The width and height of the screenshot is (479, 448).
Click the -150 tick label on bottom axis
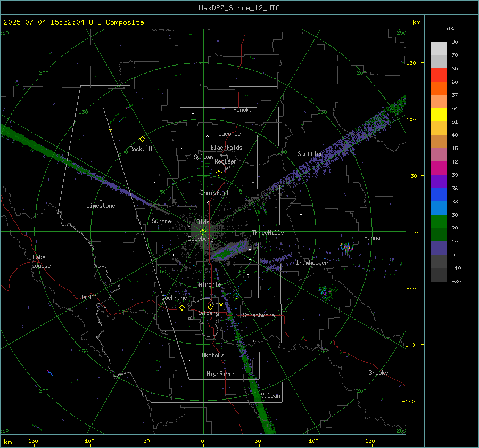(31, 441)
